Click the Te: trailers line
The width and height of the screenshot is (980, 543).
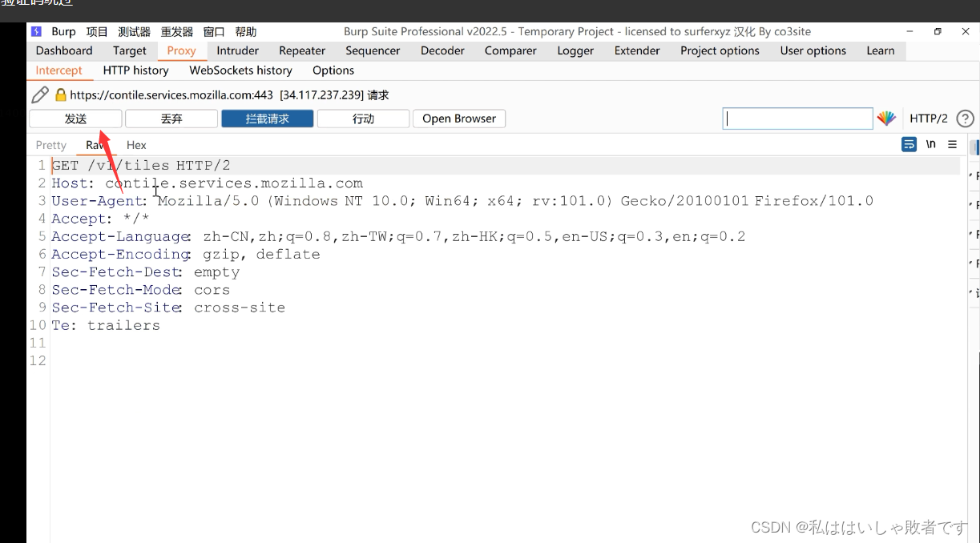point(106,325)
